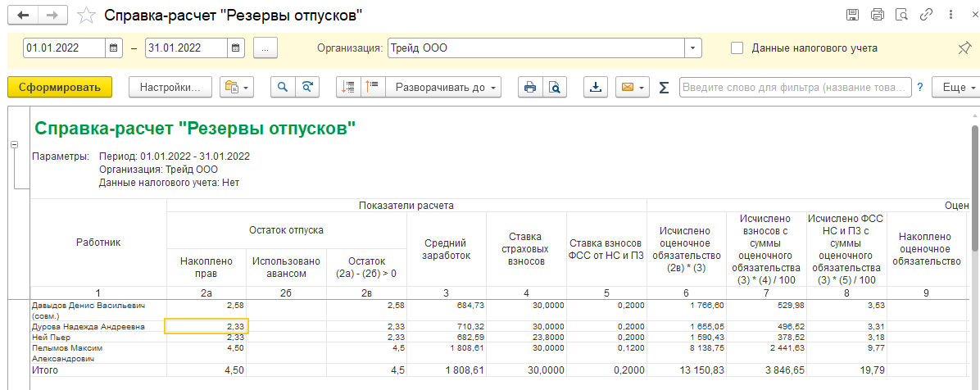Click the find next icon
This screenshot has width=980, height=390.
[307, 88]
